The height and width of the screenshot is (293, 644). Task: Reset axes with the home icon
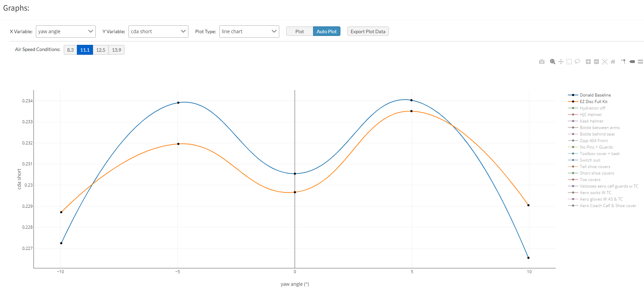(613, 62)
